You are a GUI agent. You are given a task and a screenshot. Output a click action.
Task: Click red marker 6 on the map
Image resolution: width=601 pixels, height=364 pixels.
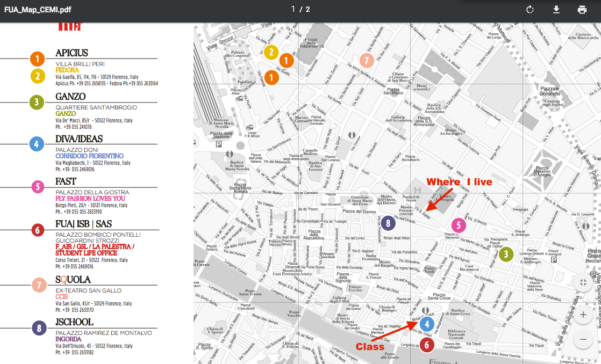[427, 345]
